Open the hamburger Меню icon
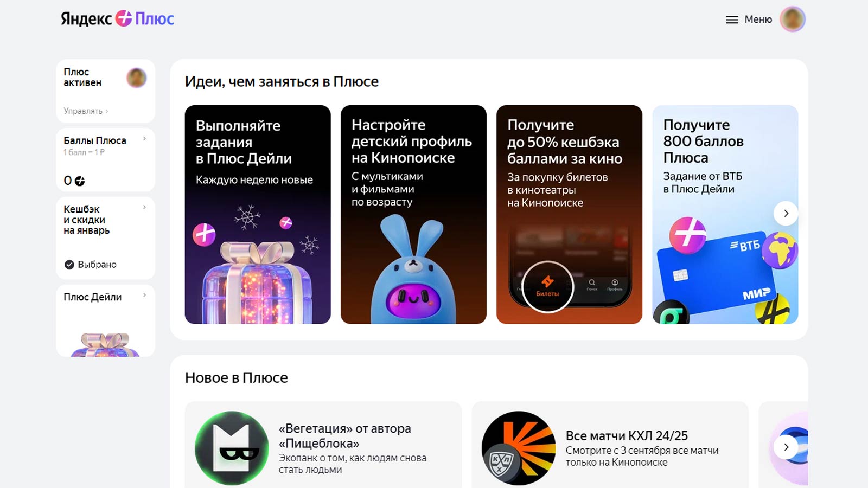The image size is (868, 488). click(732, 20)
